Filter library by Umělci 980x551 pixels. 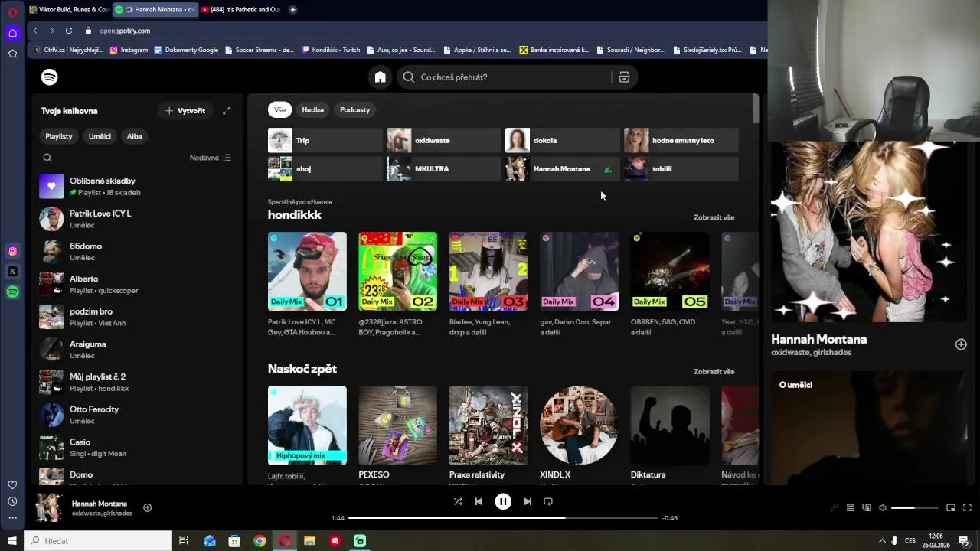[x=100, y=136]
